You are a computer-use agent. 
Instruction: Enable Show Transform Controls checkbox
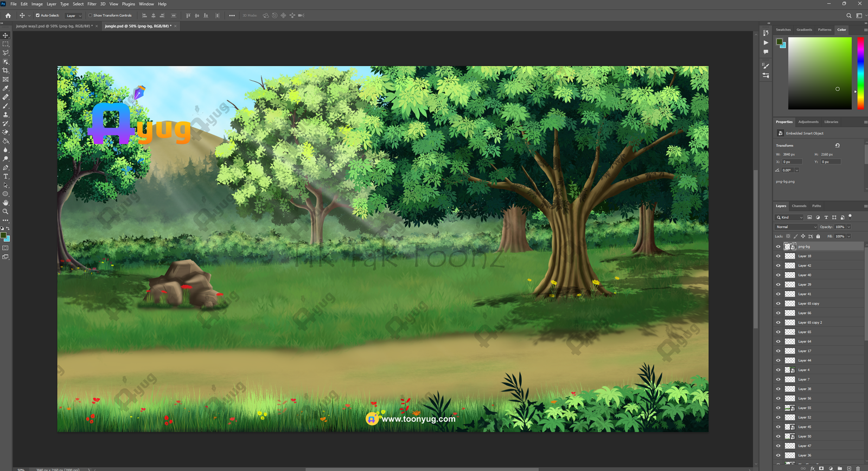click(90, 16)
